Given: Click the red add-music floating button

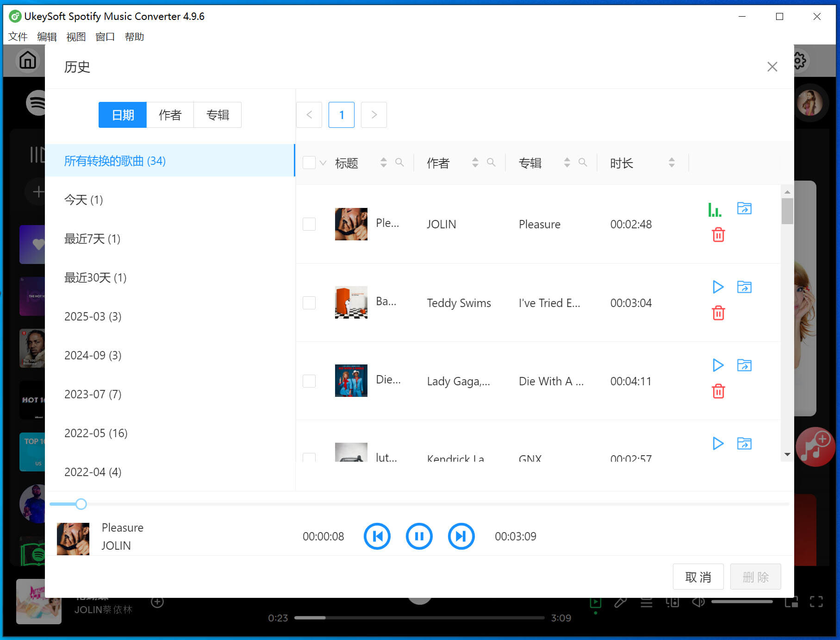Looking at the screenshot, I should coord(815,446).
